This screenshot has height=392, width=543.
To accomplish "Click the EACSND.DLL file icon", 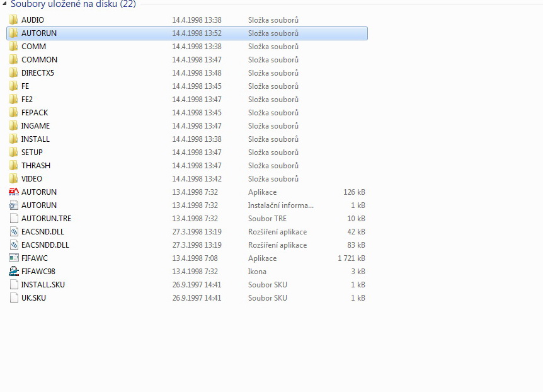I will click(14, 231).
